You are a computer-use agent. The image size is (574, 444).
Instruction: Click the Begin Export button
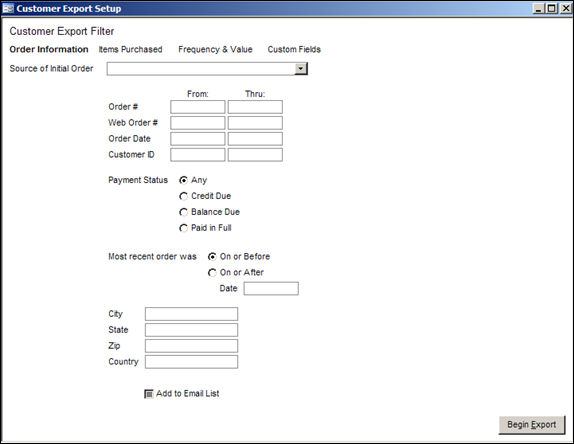[x=532, y=425]
